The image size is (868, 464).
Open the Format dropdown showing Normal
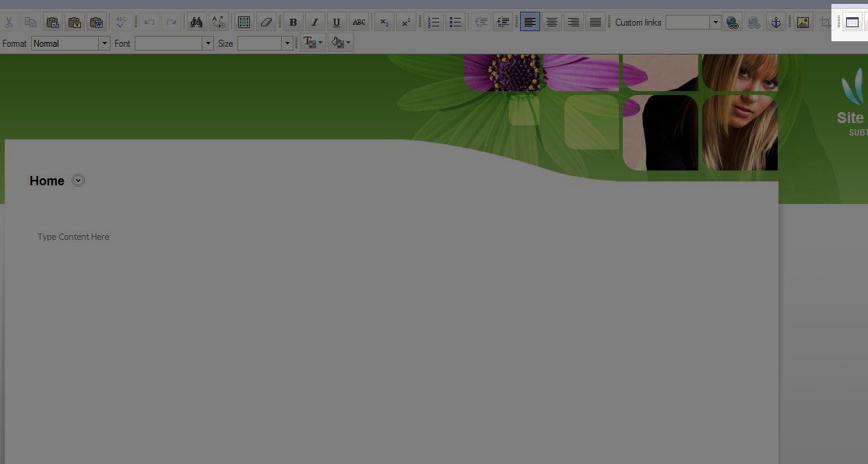[x=70, y=44]
